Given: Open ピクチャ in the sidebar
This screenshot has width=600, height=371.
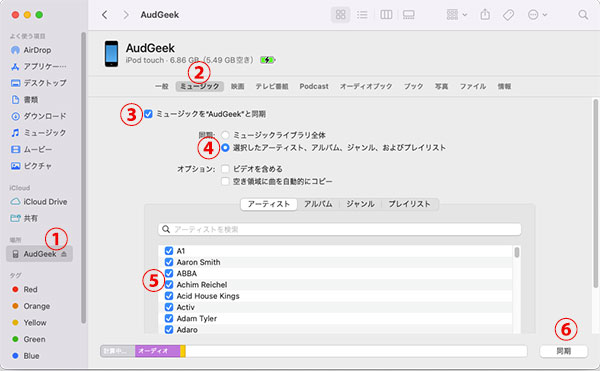Looking at the screenshot, I should (x=31, y=166).
